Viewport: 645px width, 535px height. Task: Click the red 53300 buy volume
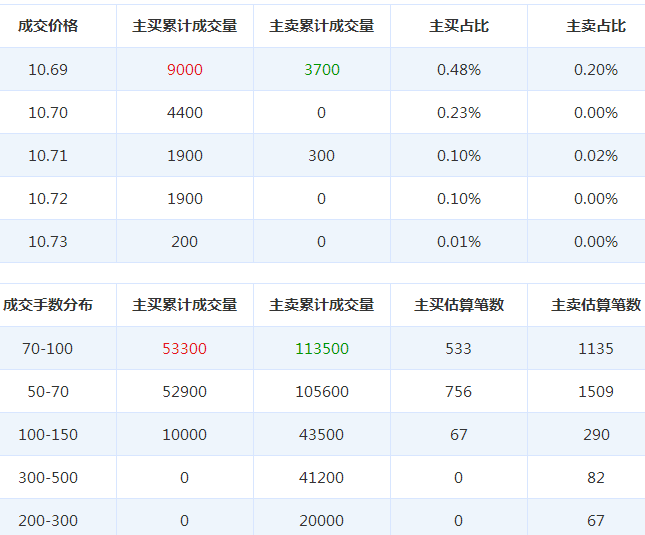(x=185, y=349)
